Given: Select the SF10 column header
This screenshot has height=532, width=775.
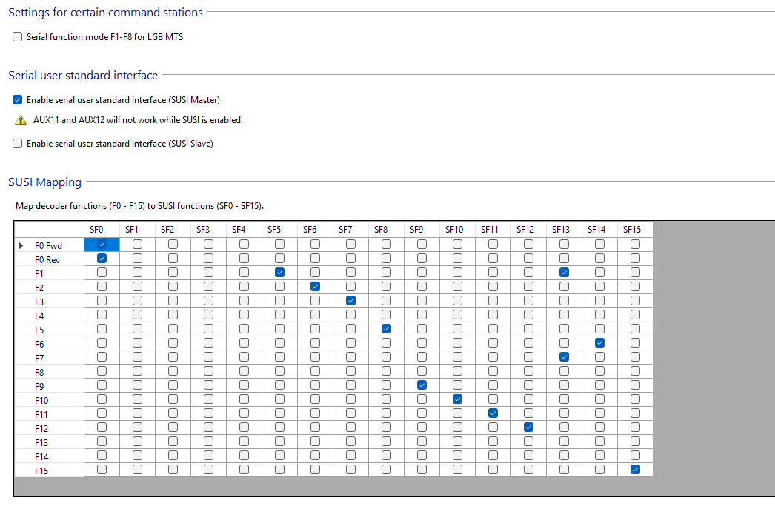Looking at the screenshot, I should click(x=454, y=230).
